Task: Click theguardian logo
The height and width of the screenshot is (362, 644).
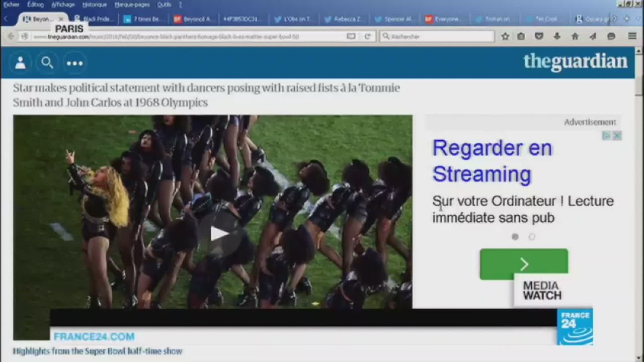Action: pos(575,62)
